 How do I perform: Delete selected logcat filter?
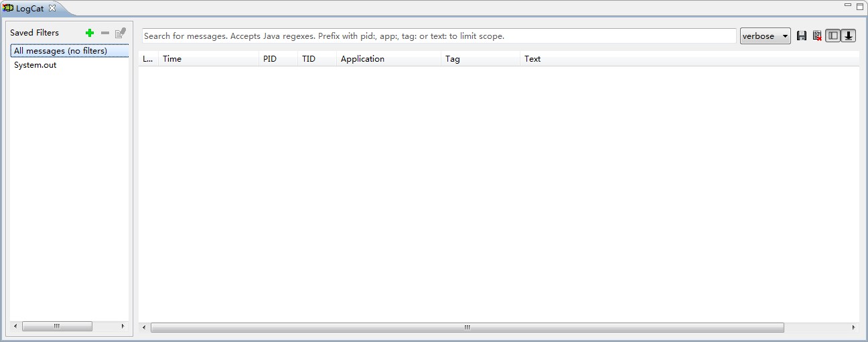[x=105, y=33]
